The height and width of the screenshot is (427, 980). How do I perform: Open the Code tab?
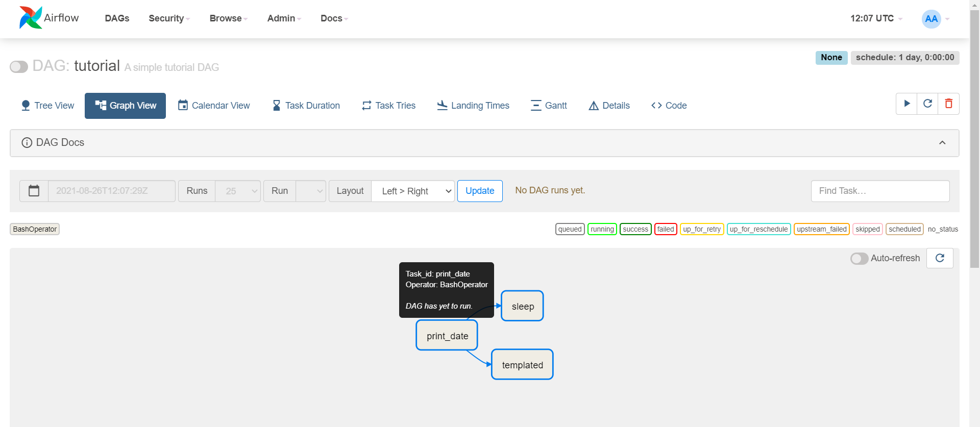pos(669,106)
